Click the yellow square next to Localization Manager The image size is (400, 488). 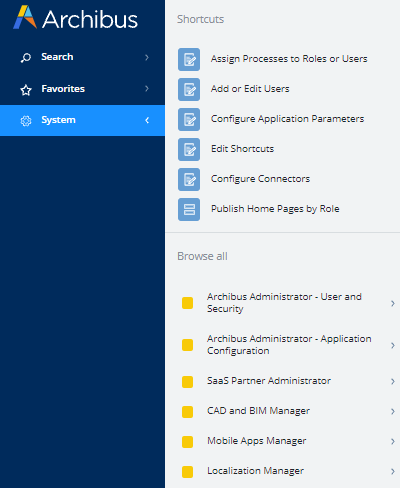(x=187, y=472)
